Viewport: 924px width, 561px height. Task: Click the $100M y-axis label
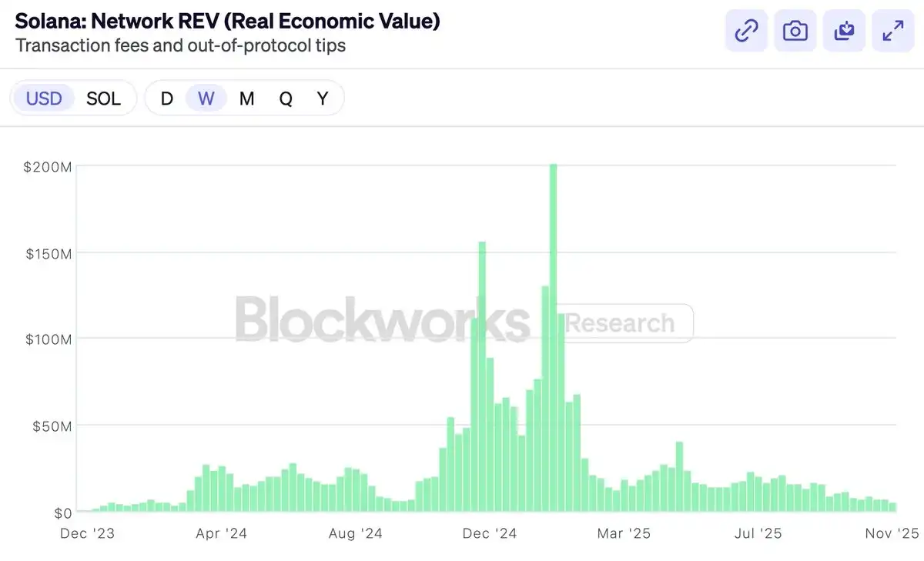pyautogui.click(x=49, y=339)
